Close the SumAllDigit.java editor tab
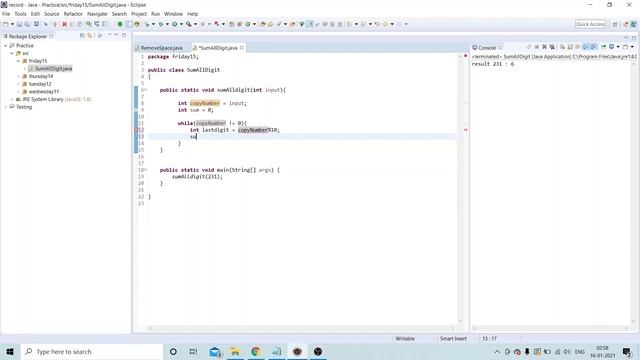The image size is (640, 360). coord(242,48)
